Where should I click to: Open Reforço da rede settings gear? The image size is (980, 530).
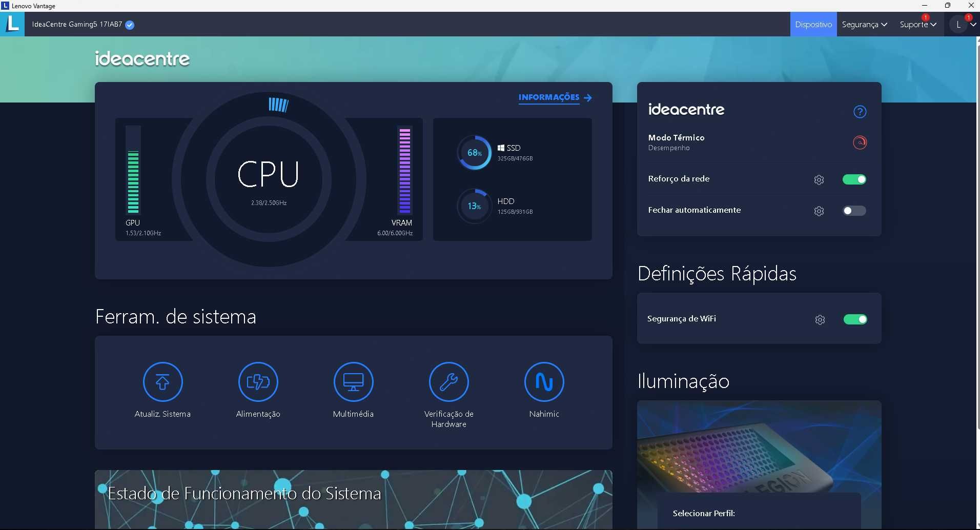pos(819,180)
